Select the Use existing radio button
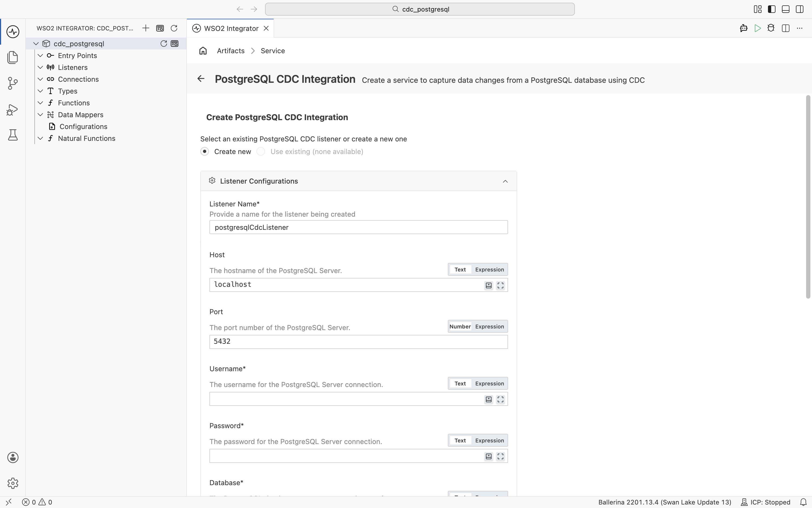This screenshot has width=812, height=508. [261, 152]
